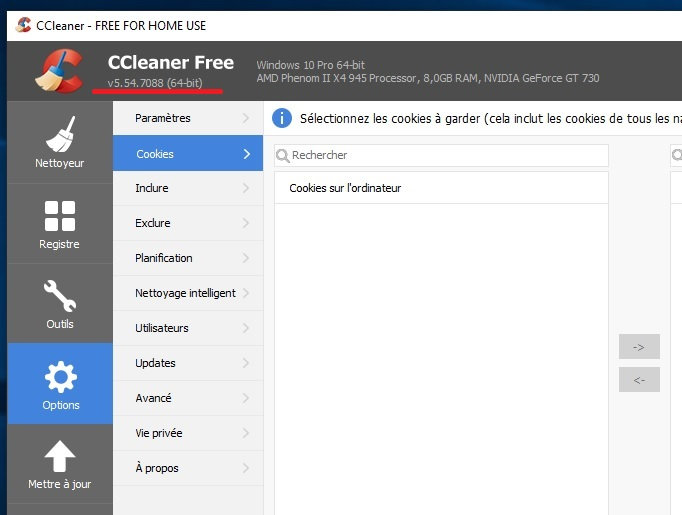
Task: Click the <- move left button
Action: [x=639, y=380]
